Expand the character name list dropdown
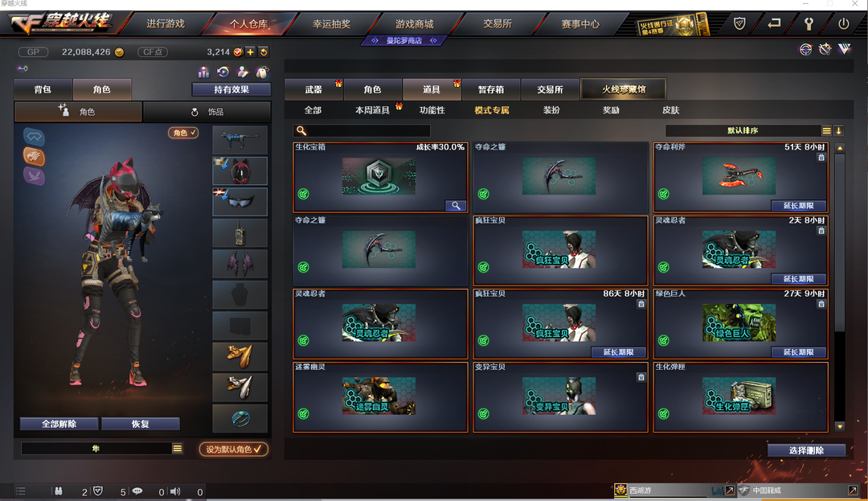868x501 pixels. [177, 449]
